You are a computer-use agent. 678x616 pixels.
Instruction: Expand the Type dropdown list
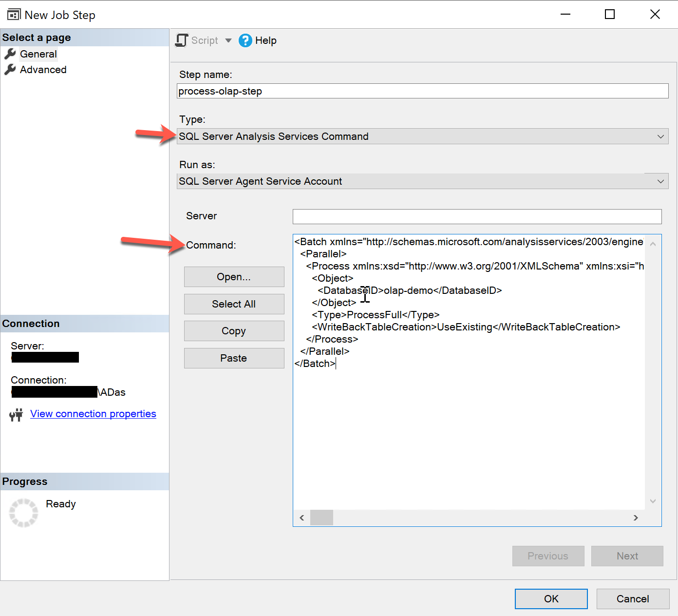pyautogui.click(x=660, y=136)
